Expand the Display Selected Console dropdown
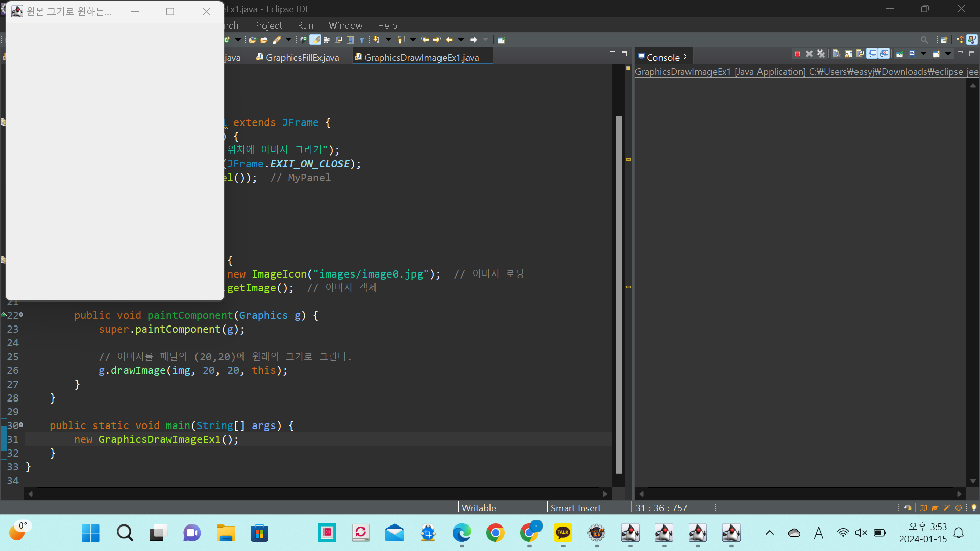980x551 pixels. pos(923,54)
